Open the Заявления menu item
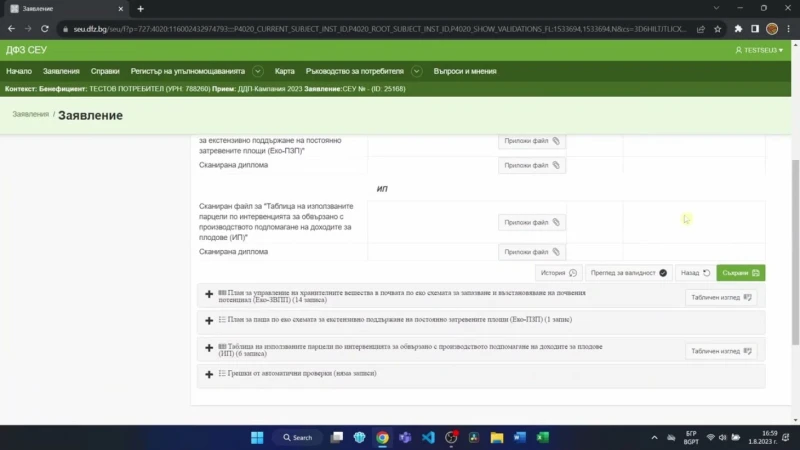The height and width of the screenshot is (450, 800). pos(61,71)
